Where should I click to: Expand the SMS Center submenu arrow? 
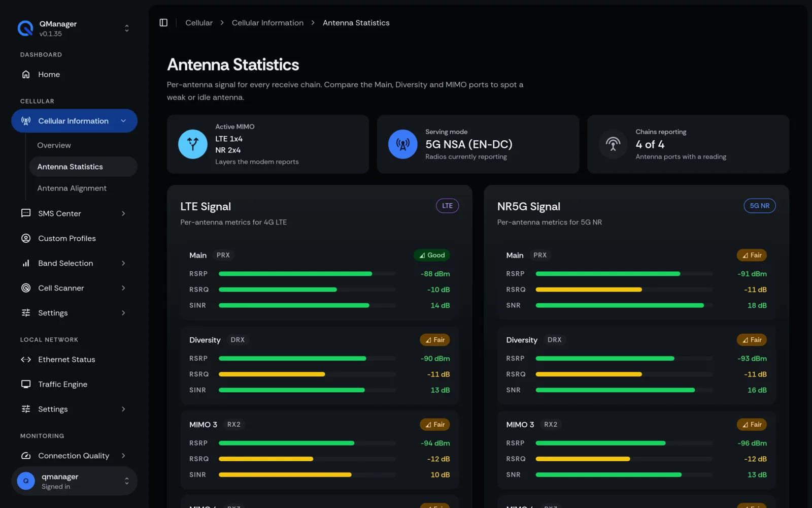[123, 213]
